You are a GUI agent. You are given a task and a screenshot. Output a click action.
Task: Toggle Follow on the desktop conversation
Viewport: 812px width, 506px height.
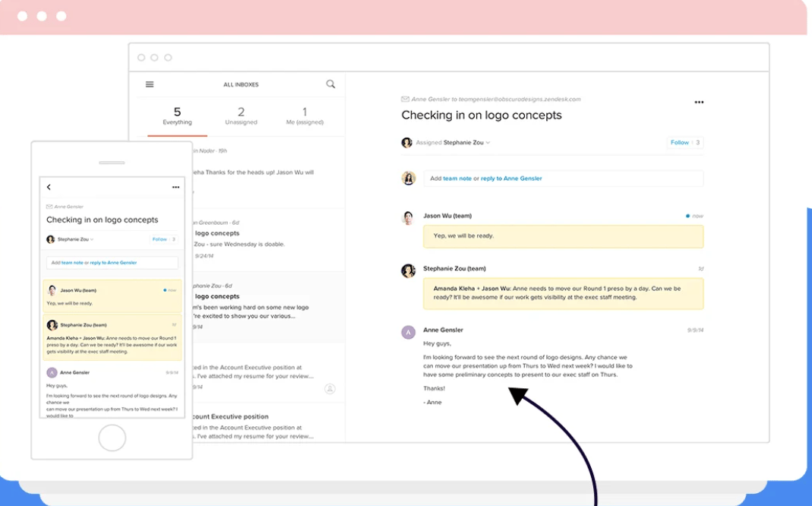679,142
